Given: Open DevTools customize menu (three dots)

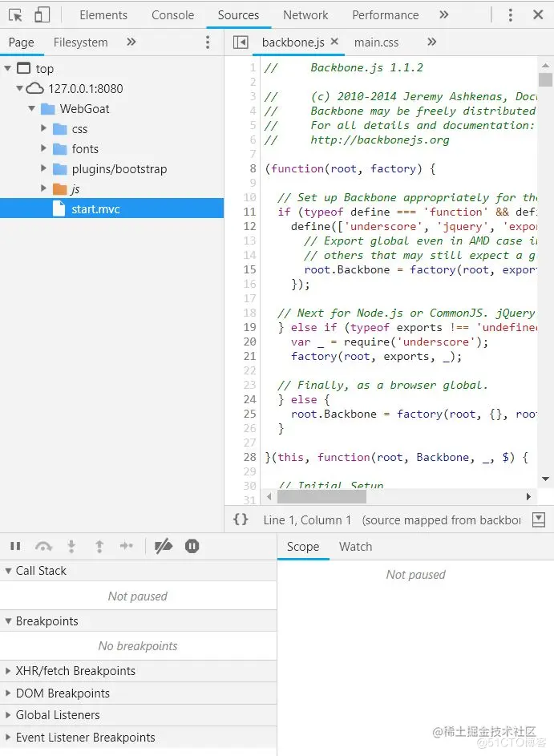Looking at the screenshot, I should [x=510, y=15].
